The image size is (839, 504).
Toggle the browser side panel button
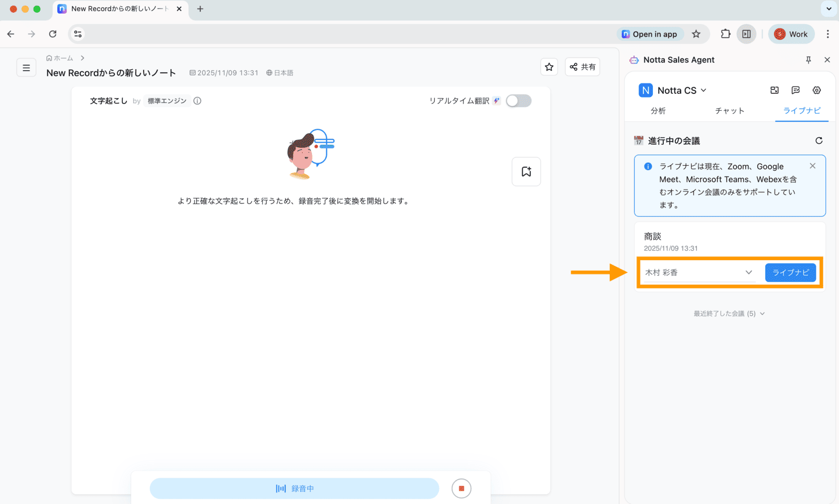pos(746,34)
